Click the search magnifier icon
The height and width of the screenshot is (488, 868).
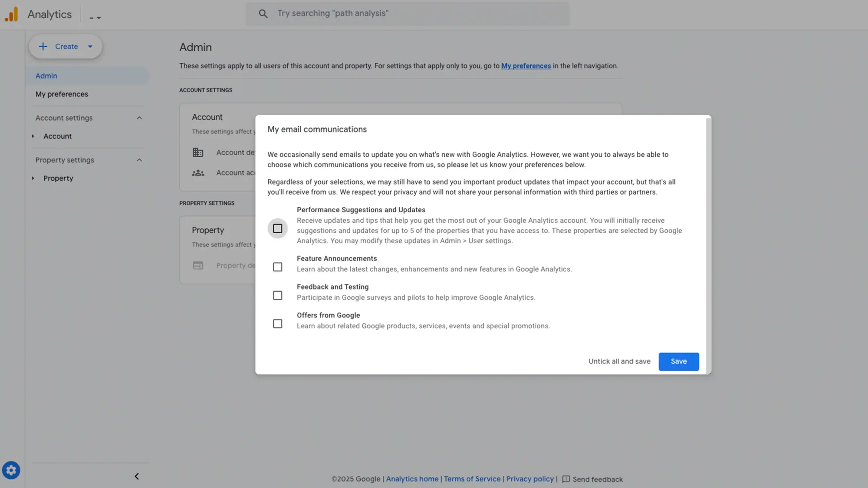[x=263, y=14]
